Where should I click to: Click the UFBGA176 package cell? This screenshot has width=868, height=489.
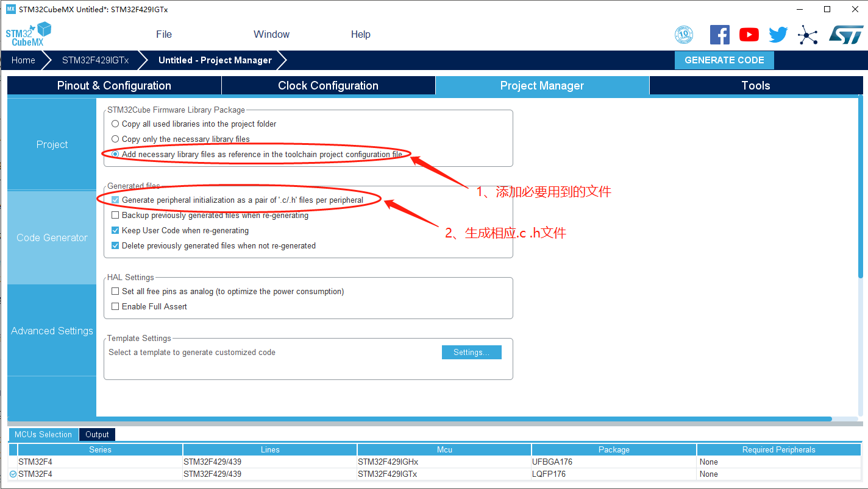[x=614, y=462]
